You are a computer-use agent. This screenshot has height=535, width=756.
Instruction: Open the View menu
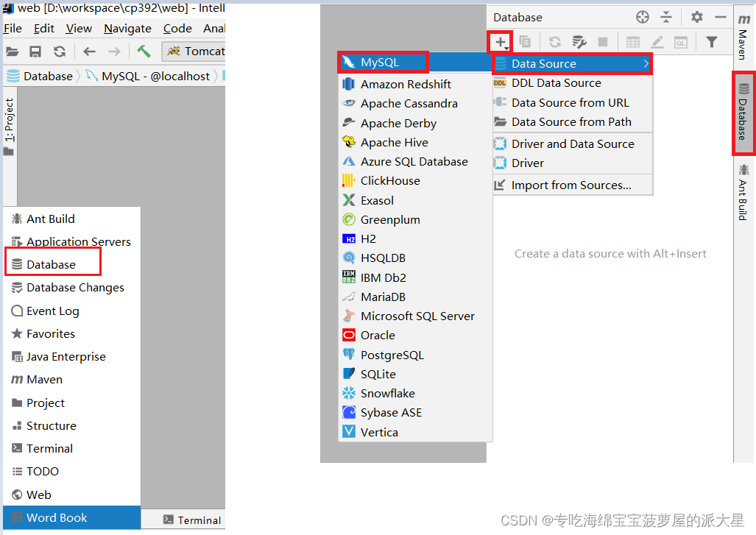pos(79,29)
